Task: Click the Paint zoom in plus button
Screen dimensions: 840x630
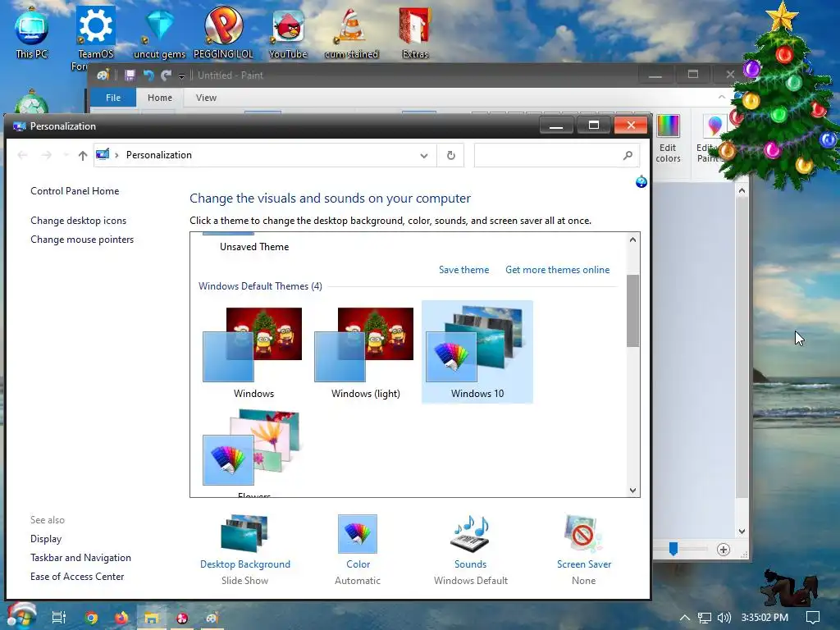Action: coord(724,549)
